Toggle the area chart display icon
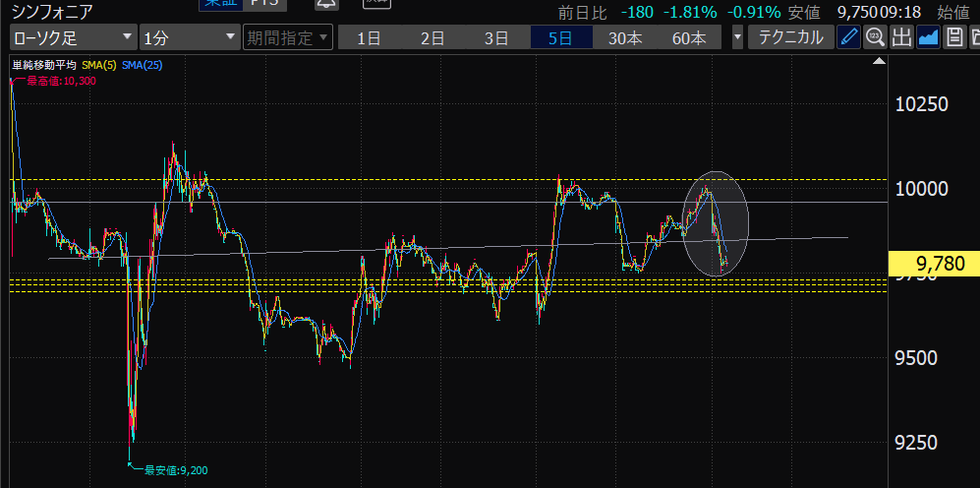980x488 pixels. (928, 38)
